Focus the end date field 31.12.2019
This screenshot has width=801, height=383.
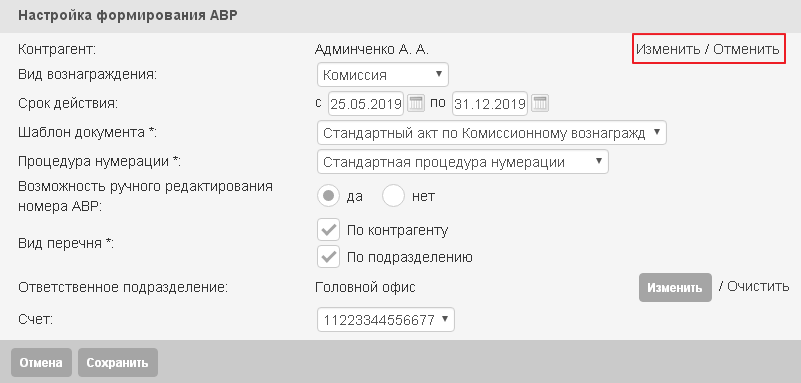[489, 104]
